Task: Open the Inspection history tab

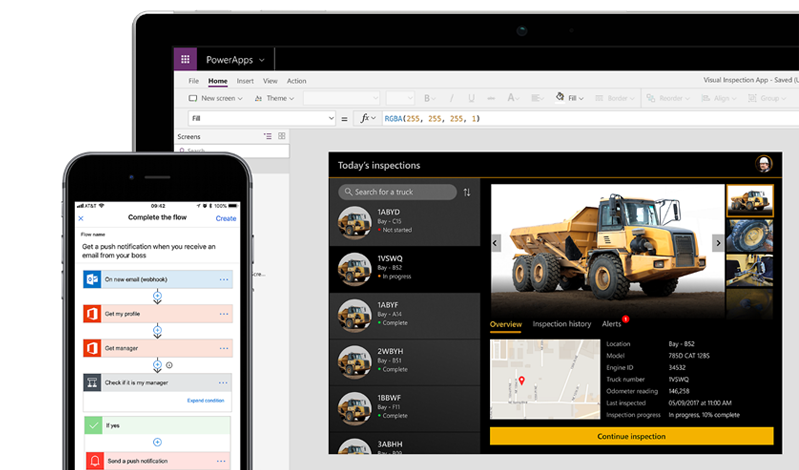Action: pyautogui.click(x=562, y=324)
